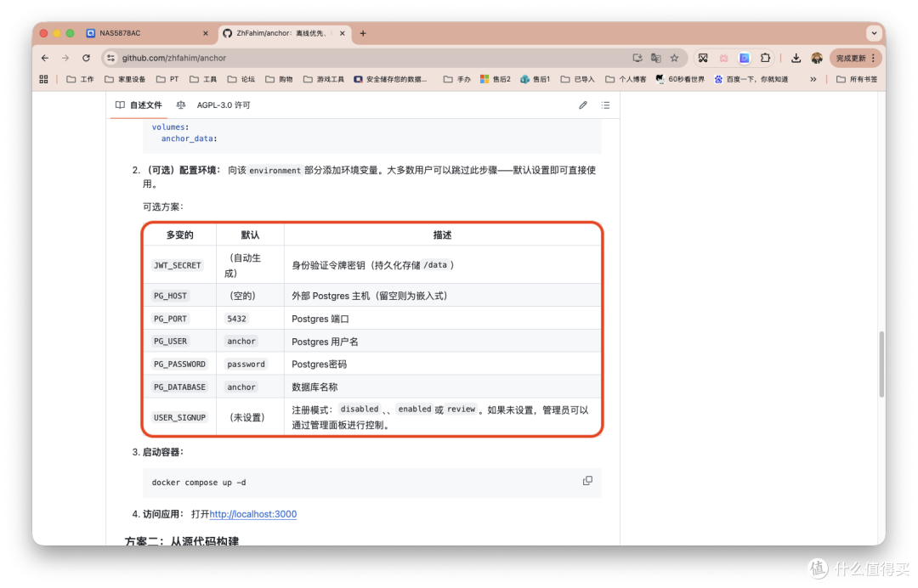
Task: Click the anchor_data volume code line
Action: [x=189, y=139]
